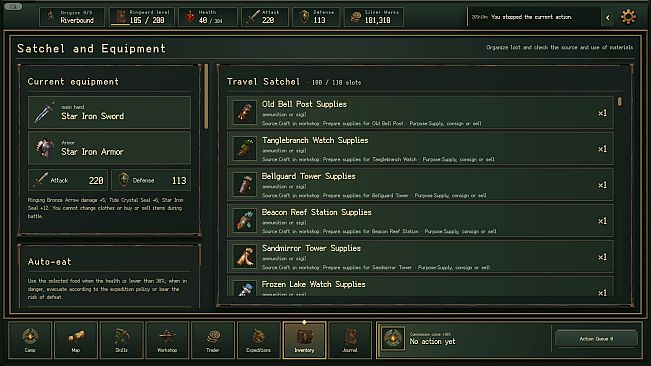
Task: Click the Travel Satchel list scrollbar
Action: coord(619,102)
